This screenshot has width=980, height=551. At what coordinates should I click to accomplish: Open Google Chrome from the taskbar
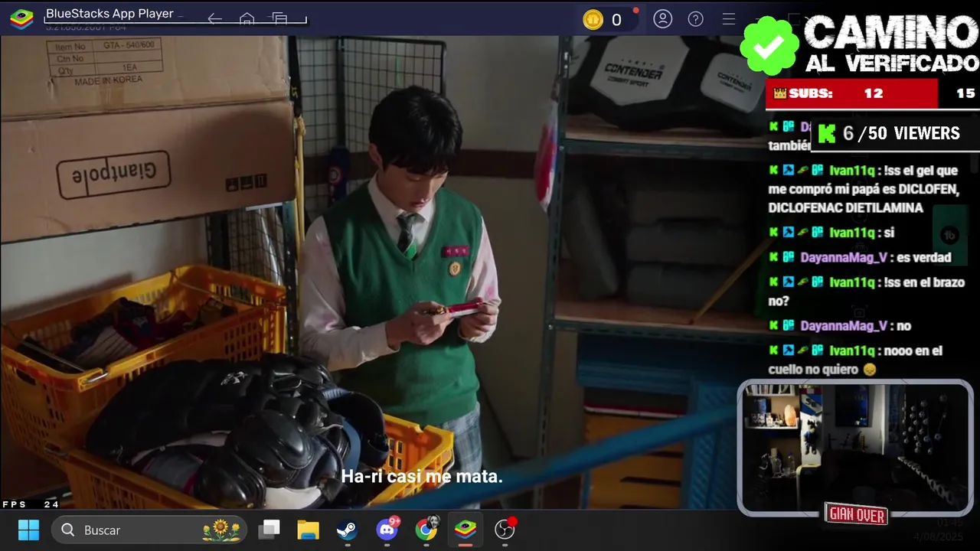426,529
